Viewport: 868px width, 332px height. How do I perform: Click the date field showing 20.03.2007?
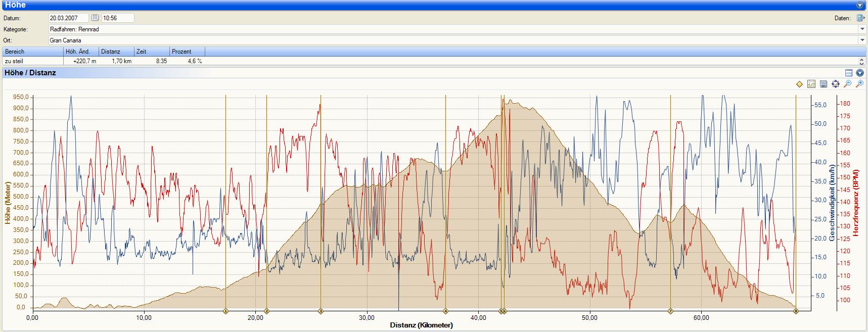coord(68,18)
